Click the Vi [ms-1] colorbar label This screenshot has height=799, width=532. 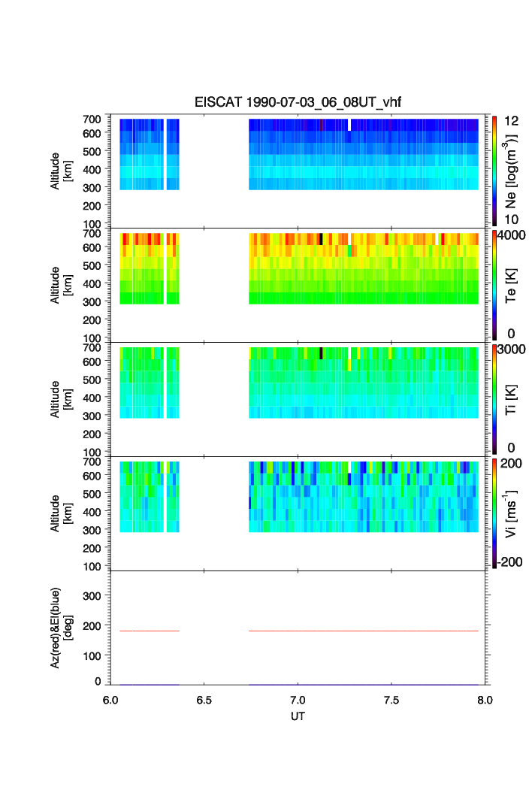[511, 513]
